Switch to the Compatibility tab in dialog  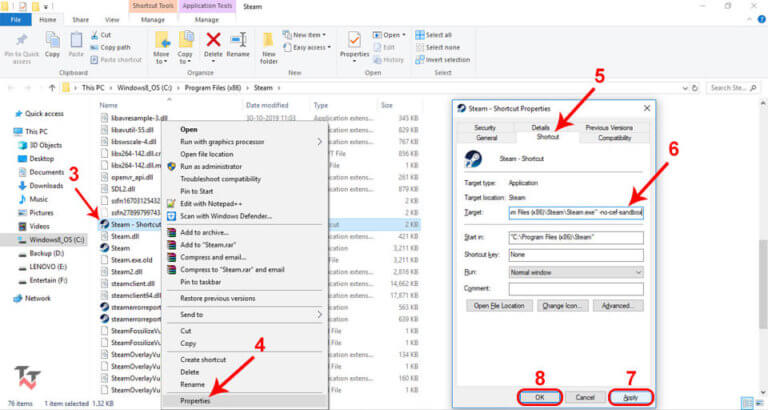pyautogui.click(x=614, y=138)
